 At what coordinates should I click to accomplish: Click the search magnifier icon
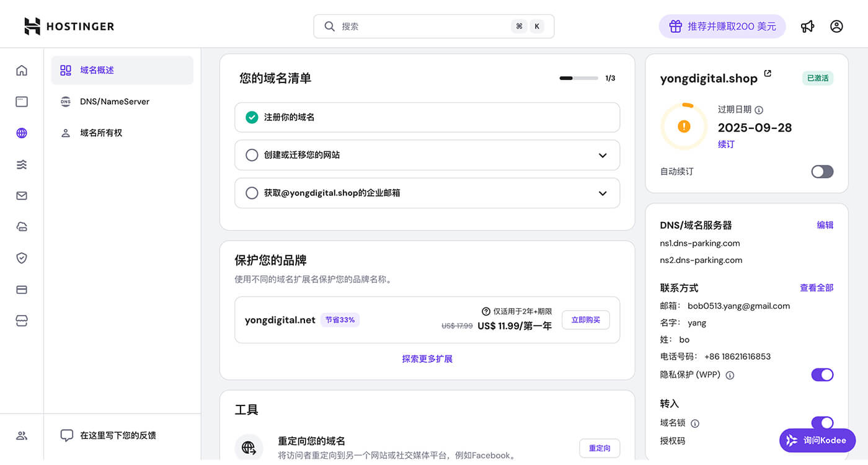point(330,26)
